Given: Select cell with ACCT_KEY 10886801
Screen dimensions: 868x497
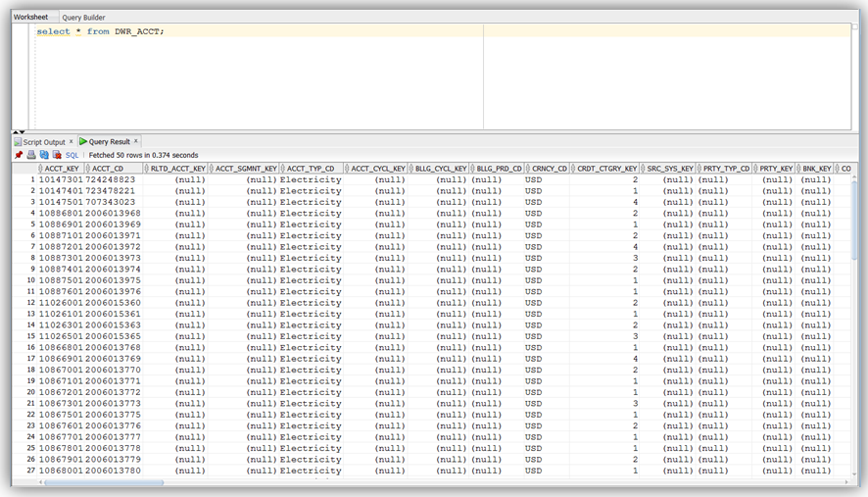Looking at the screenshot, I should pos(61,214).
